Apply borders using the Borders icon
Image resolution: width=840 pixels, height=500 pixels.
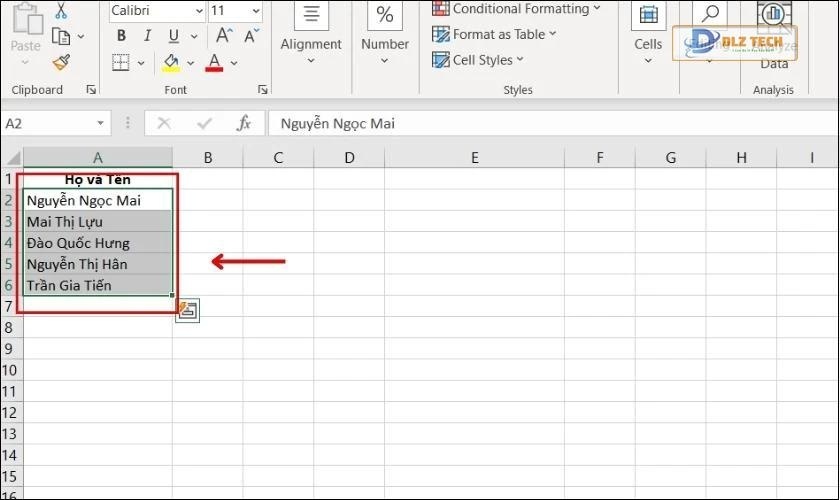point(121,63)
